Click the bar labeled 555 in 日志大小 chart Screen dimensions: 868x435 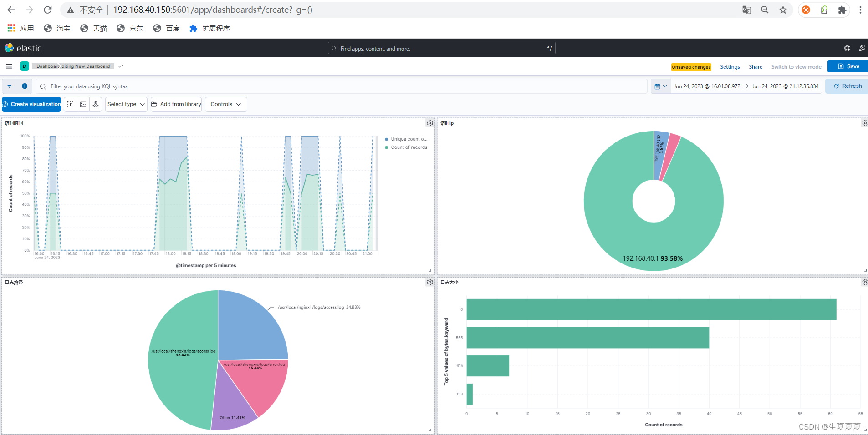tap(587, 338)
